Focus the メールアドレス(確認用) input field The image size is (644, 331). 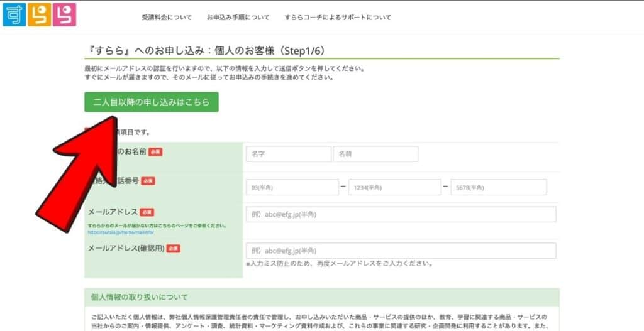tap(401, 251)
